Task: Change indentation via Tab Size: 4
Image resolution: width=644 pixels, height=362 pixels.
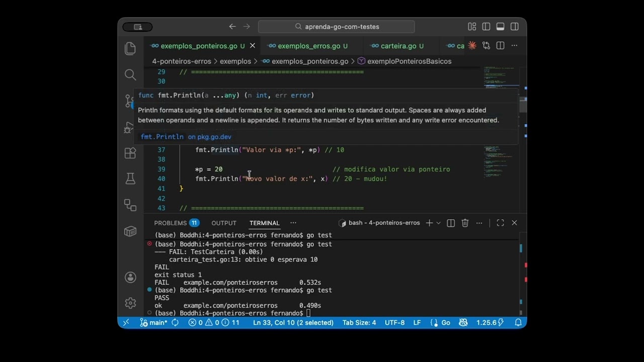Action: 359,322
